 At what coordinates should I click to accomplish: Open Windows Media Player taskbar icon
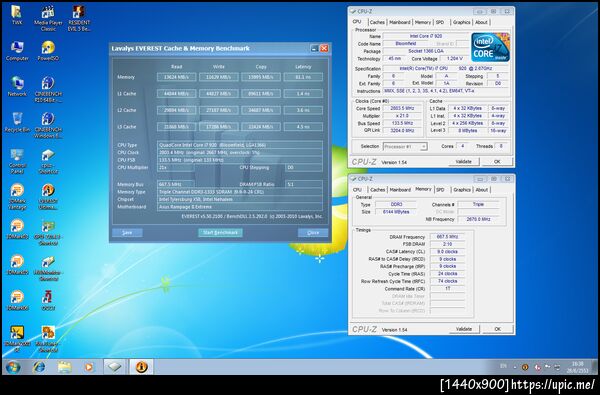coord(89,367)
